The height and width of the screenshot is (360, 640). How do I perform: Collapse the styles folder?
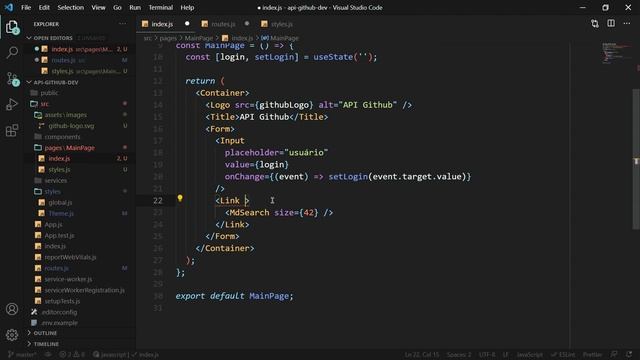tap(52, 191)
